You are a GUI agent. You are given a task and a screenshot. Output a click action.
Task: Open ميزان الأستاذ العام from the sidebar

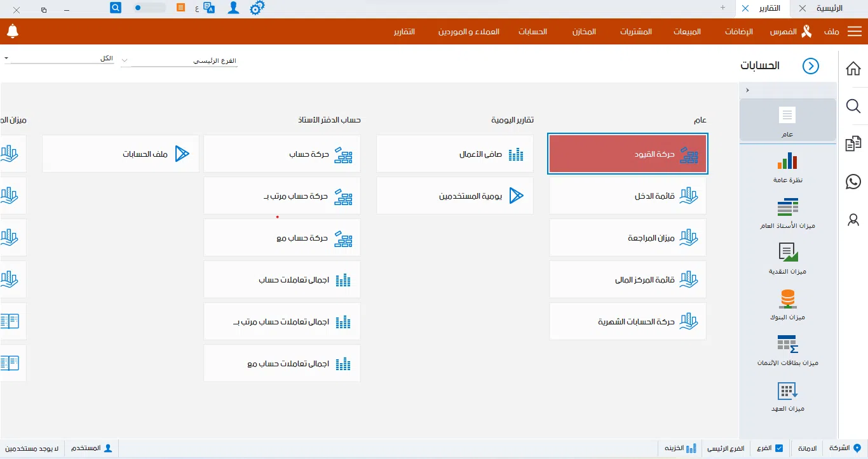coord(788,213)
